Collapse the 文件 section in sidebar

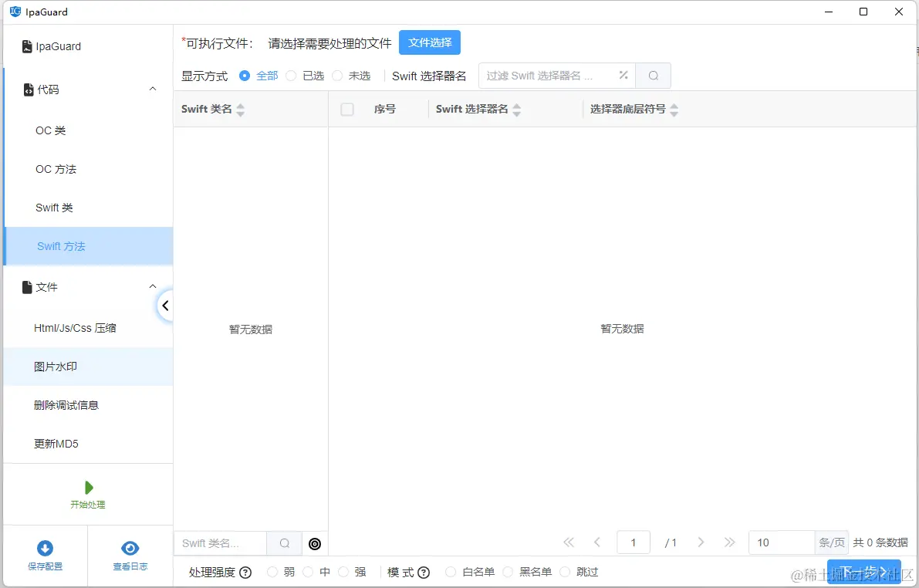pos(152,287)
